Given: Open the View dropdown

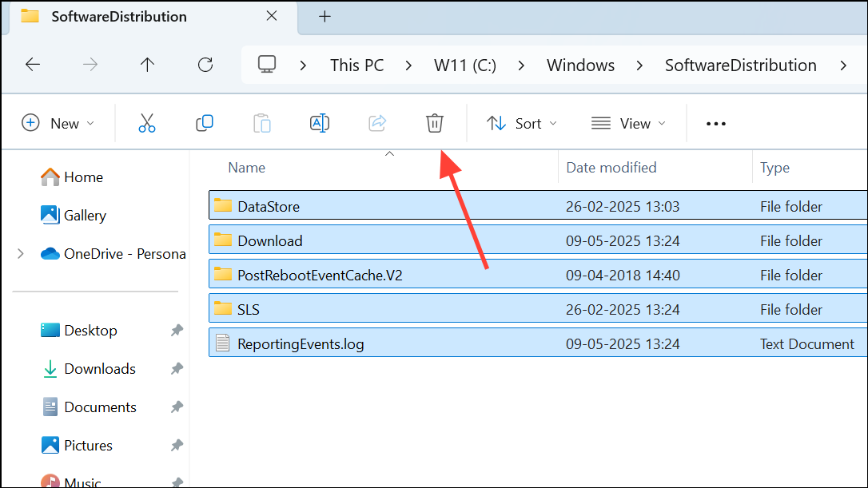Looking at the screenshot, I should (x=630, y=123).
